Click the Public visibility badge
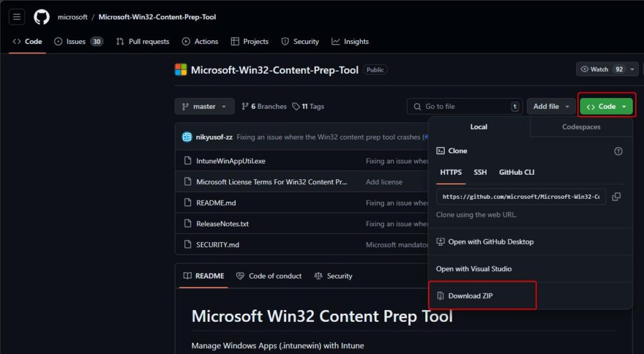Viewport: 644px width, 354px height. tap(375, 70)
